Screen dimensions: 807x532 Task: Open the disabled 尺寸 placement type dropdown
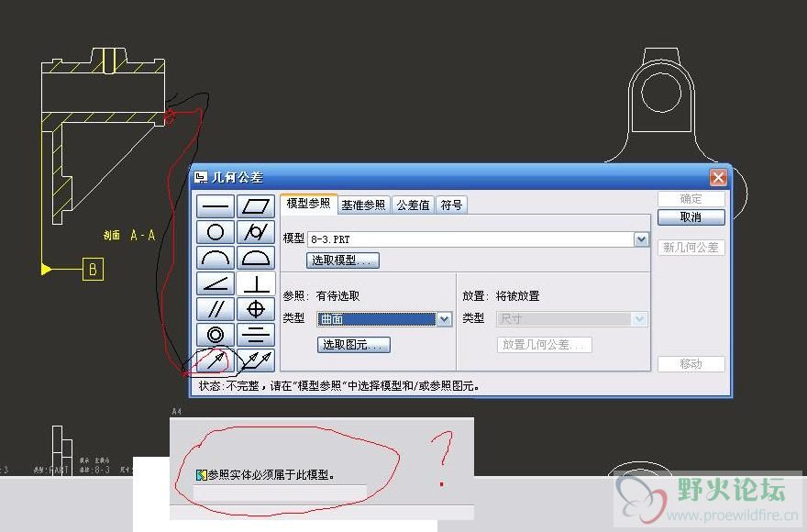tap(639, 319)
